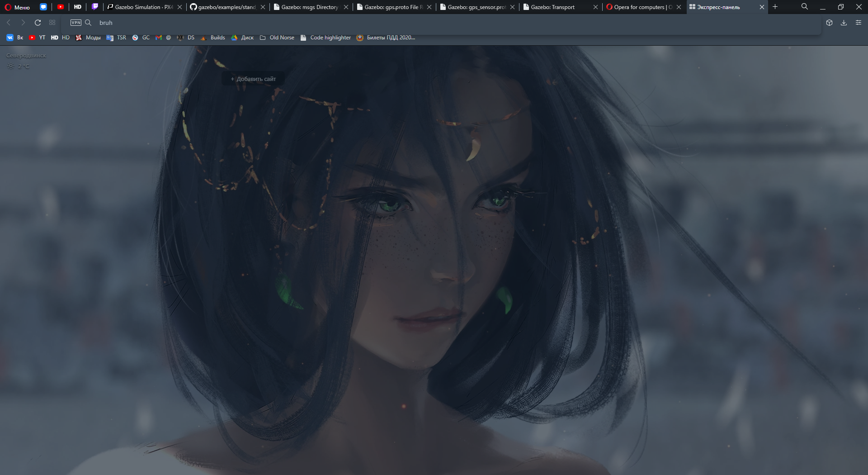This screenshot has width=868, height=475.
Task: Open the Easy Setup sliders icon
Action: pos(859,23)
